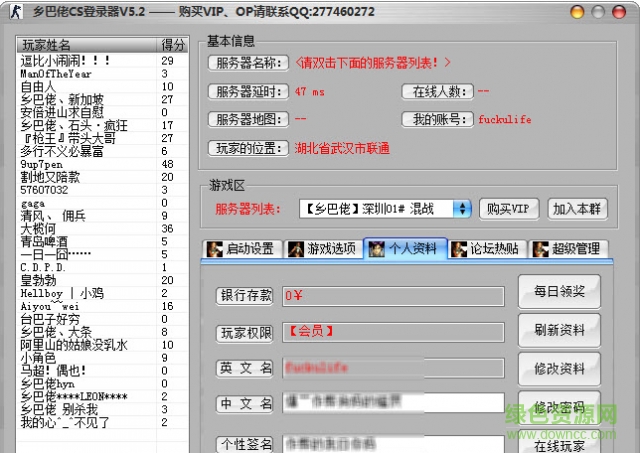Click the 服务器地图 label button

pyautogui.click(x=248, y=119)
